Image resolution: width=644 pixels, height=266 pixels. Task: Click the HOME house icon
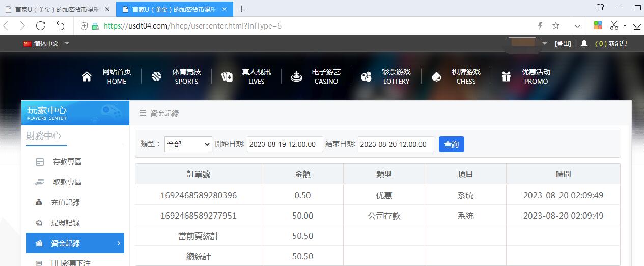(x=87, y=76)
